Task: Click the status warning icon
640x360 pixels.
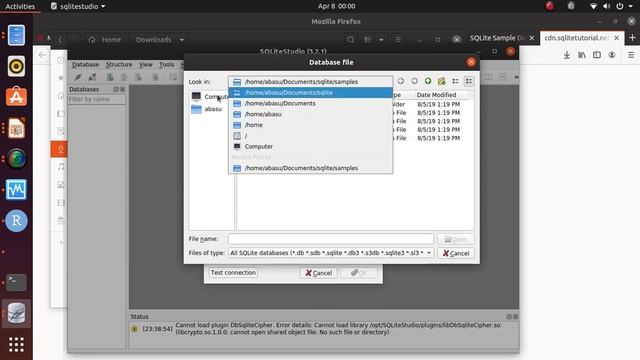Action: pos(134,329)
